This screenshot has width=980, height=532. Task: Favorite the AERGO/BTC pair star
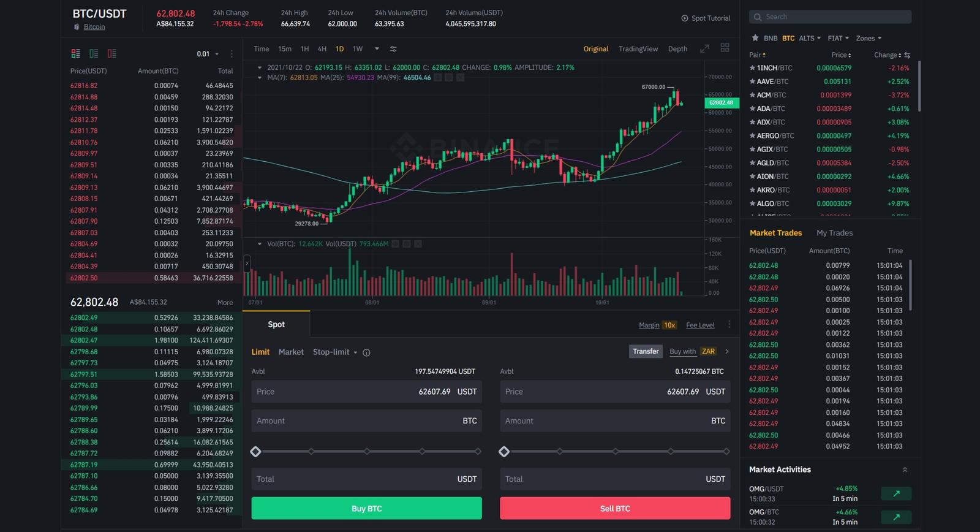click(x=752, y=135)
